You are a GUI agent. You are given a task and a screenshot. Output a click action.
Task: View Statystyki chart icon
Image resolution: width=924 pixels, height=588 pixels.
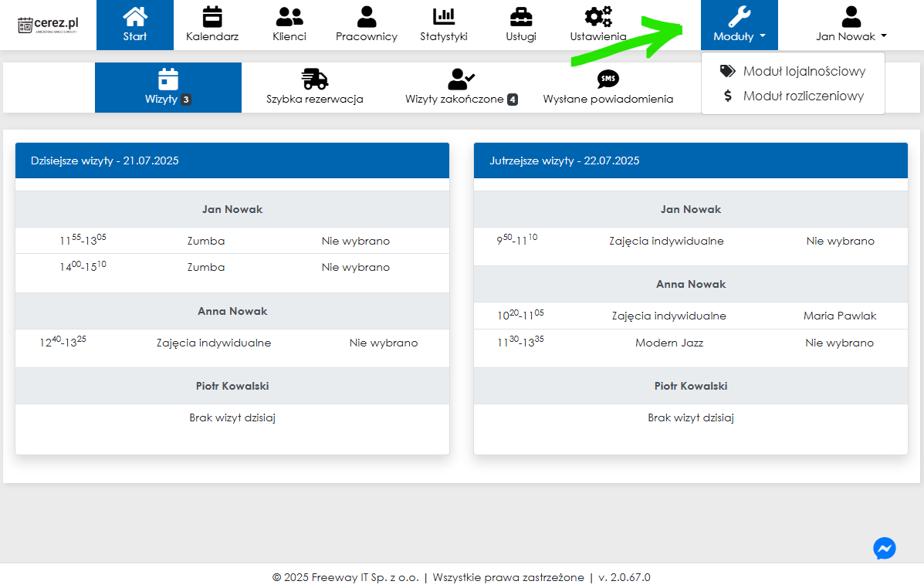(444, 16)
